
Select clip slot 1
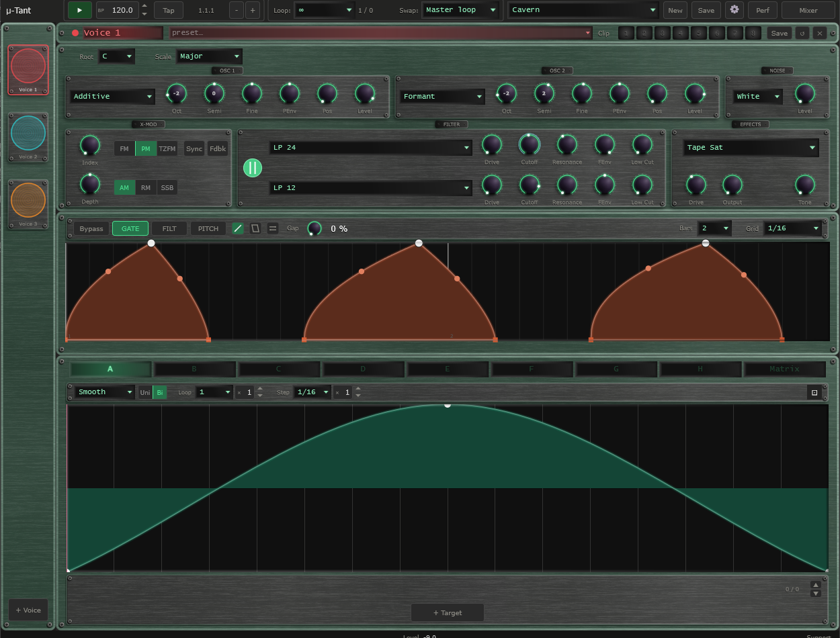click(626, 33)
